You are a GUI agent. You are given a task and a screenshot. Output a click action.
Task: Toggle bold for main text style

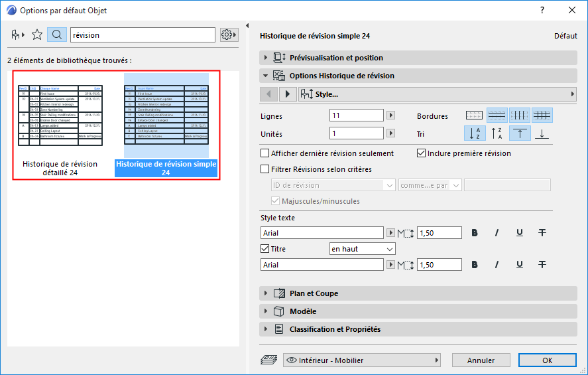(x=475, y=233)
